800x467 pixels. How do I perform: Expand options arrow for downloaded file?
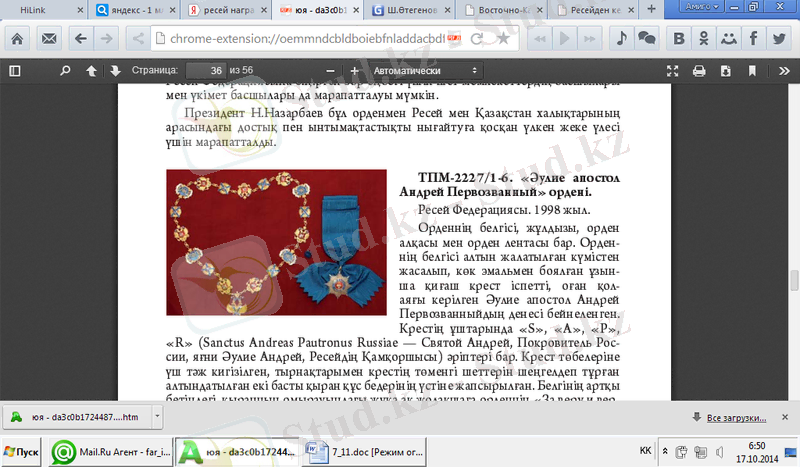(157, 416)
